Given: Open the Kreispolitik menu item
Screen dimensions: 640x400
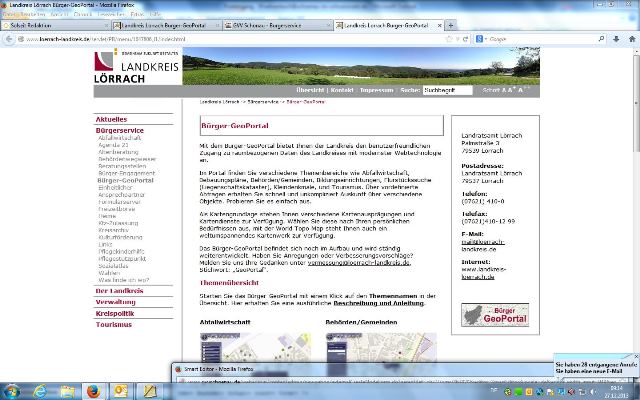Looking at the screenshot, I should [x=114, y=313].
